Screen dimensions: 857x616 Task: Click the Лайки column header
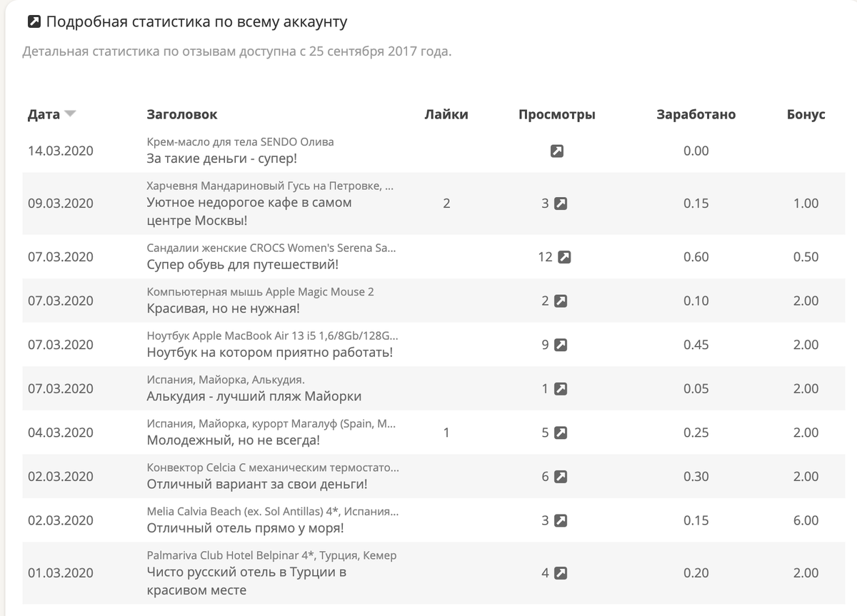click(446, 114)
